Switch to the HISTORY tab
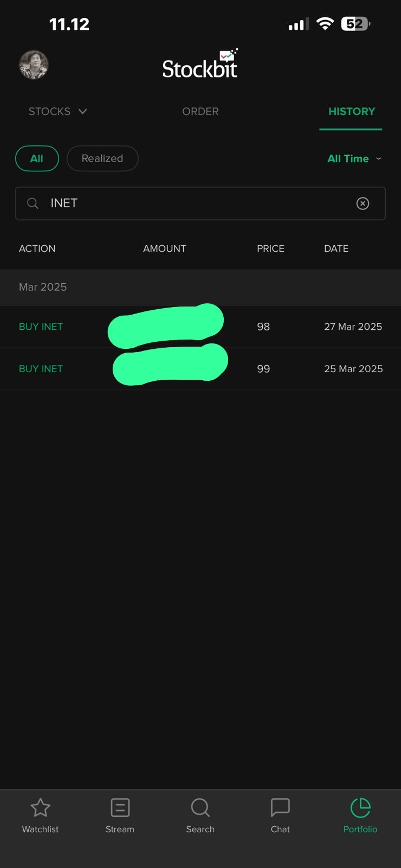Viewport: 401px width, 868px height. tap(351, 111)
